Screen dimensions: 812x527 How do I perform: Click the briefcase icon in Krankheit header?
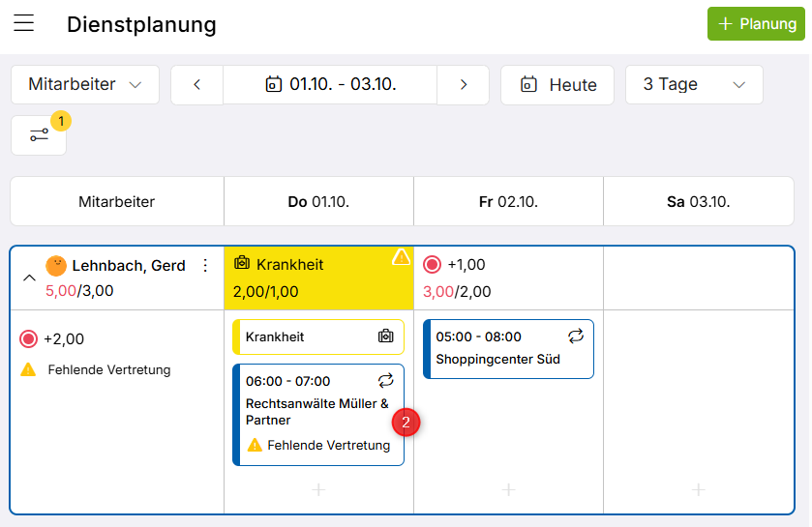coord(242,263)
